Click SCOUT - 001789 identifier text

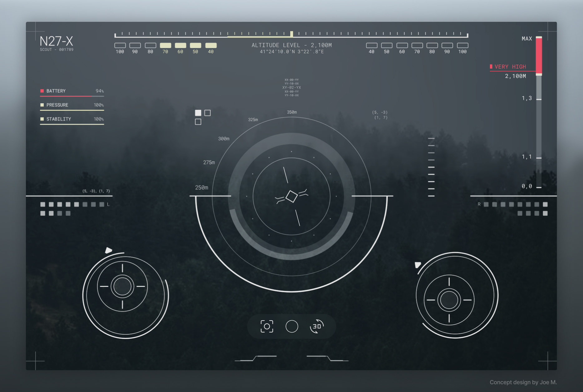[x=56, y=50]
